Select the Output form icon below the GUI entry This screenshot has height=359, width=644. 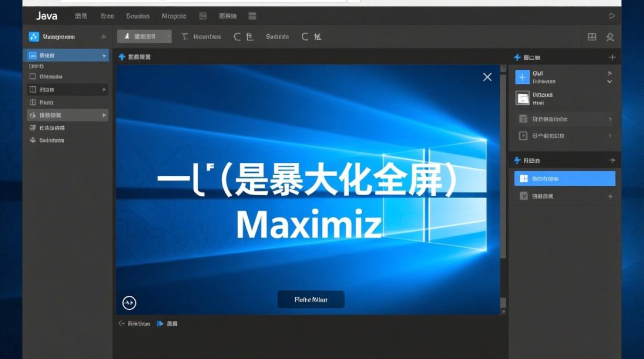(522, 98)
